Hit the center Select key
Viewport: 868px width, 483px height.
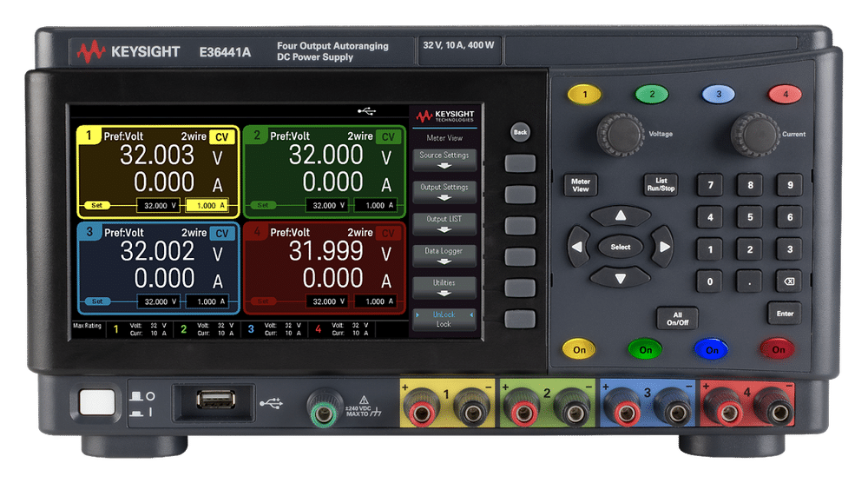coord(621,247)
